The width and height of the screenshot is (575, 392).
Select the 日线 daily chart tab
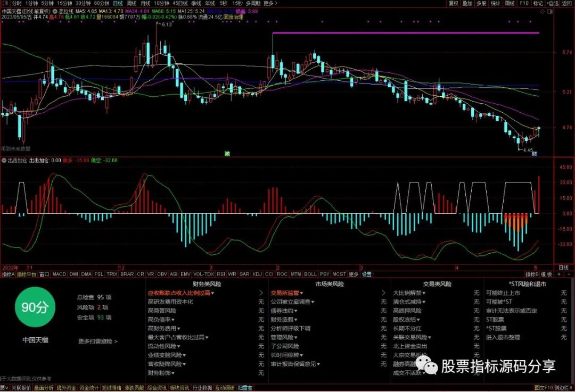point(118,3)
